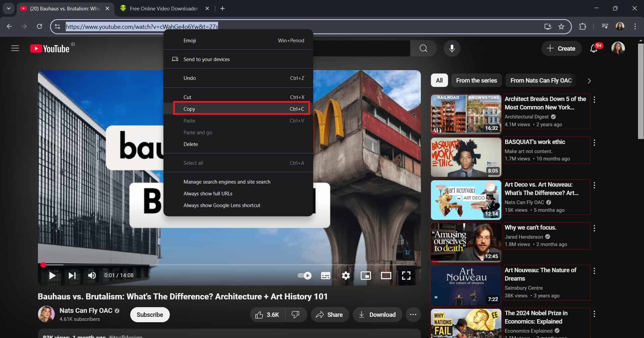Reload the page in browser
Viewport: 644px width, 338px height.
pos(39,27)
